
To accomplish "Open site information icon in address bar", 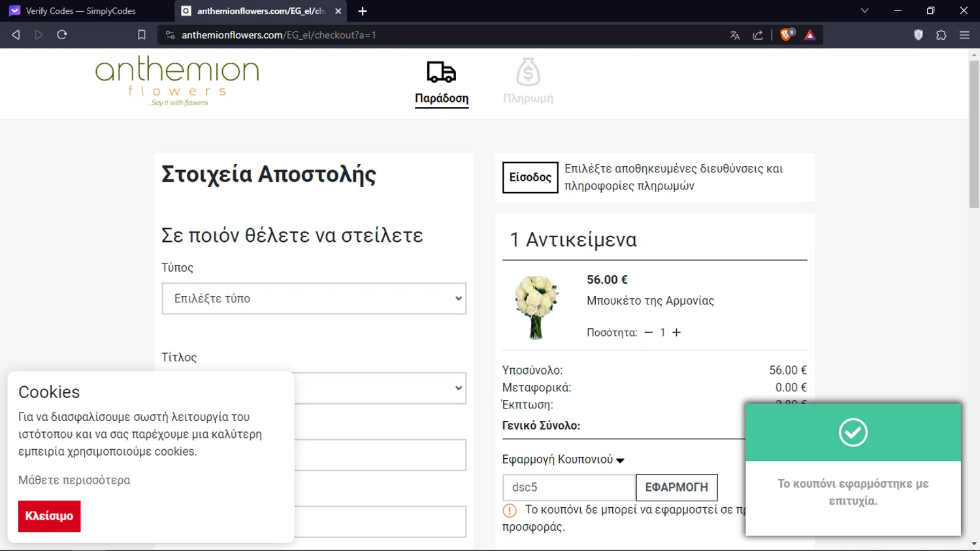I will [170, 35].
